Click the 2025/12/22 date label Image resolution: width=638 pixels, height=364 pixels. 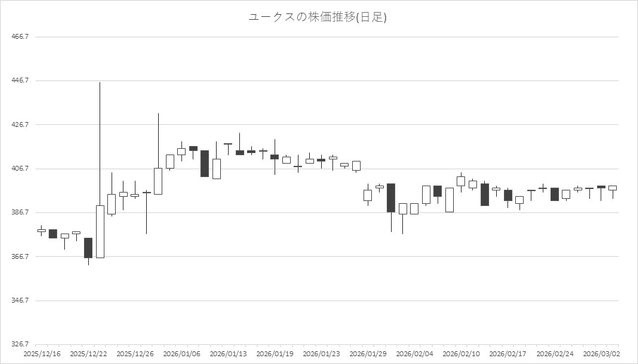(88, 353)
